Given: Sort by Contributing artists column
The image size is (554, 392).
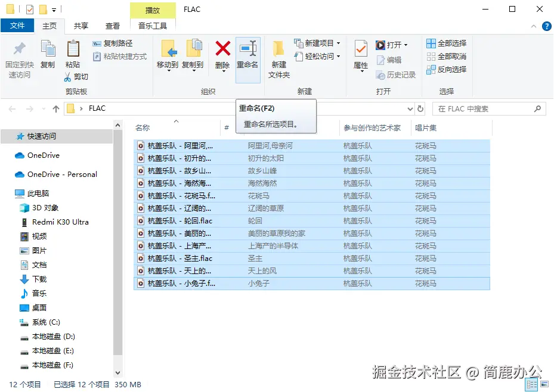Looking at the screenshot, I should point(372,127).
